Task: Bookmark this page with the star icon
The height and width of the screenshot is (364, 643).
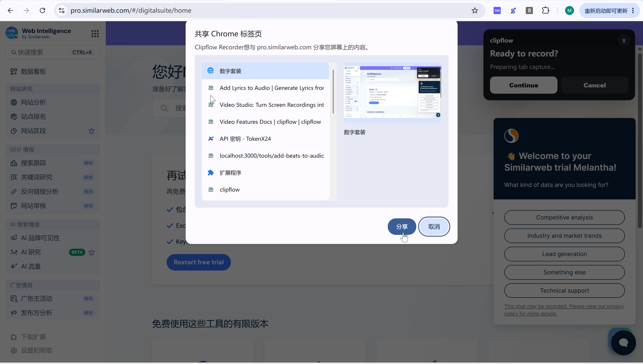Action: click(475, 10)
